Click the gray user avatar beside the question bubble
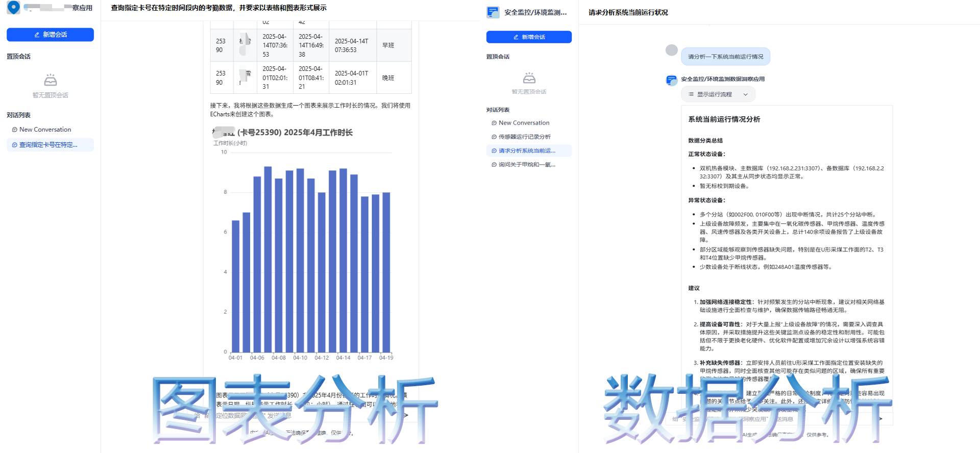The height and width of the screenshot is (453, 980). (x=672, y=50)
